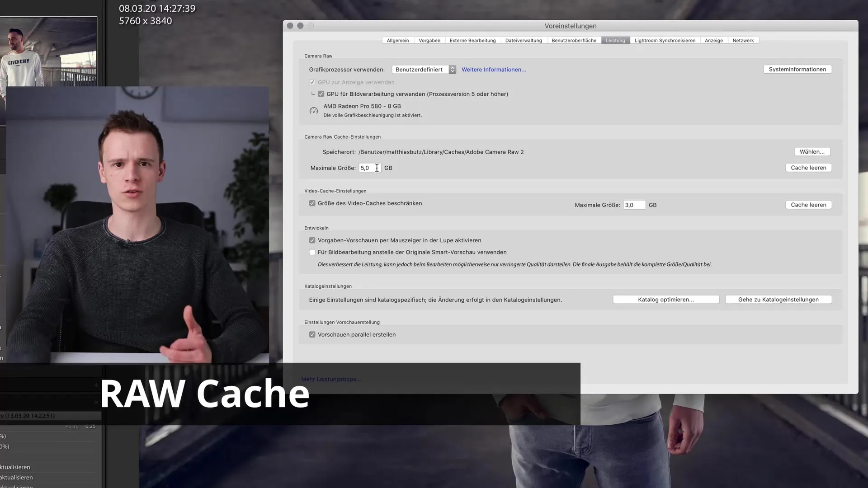
Task: Enable Smart-Vorschau for Bildbearbeitung checkbox
Action: point(312,252)
